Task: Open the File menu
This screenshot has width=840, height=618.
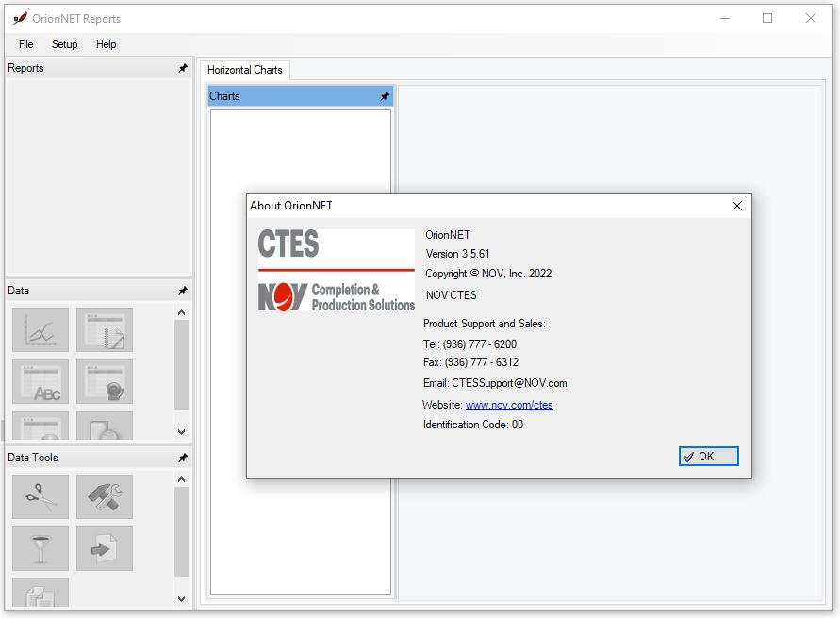Action: [25, 44]
